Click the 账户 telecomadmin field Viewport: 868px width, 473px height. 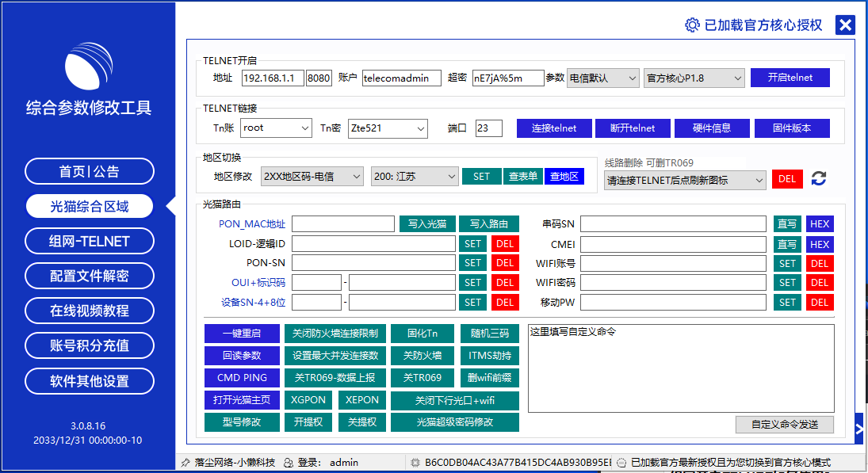(402, 78)
